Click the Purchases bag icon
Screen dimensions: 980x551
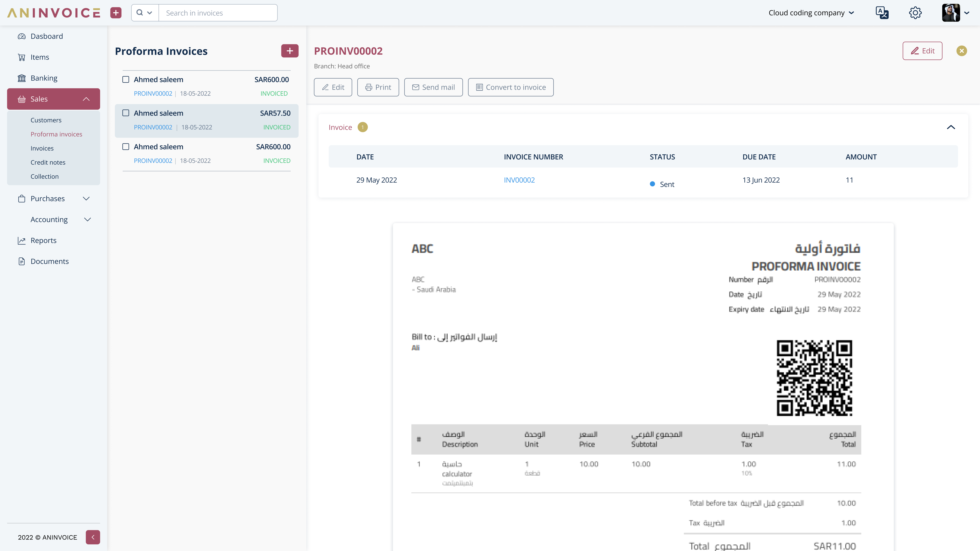22,198
